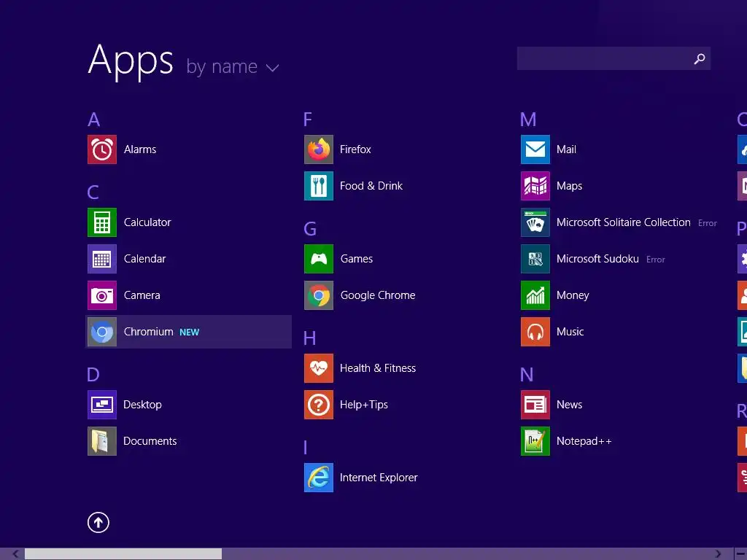Select the letter G group header

[310, 229]
